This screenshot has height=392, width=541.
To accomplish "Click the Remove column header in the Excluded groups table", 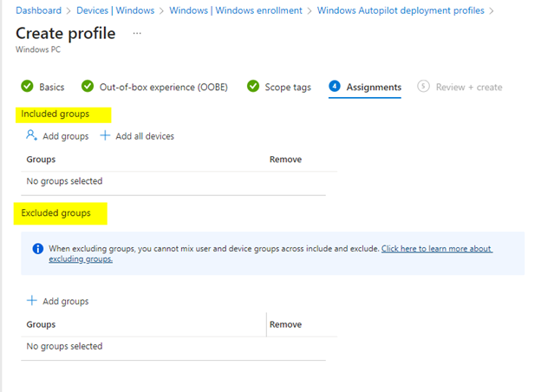I will tap(285, 324).
